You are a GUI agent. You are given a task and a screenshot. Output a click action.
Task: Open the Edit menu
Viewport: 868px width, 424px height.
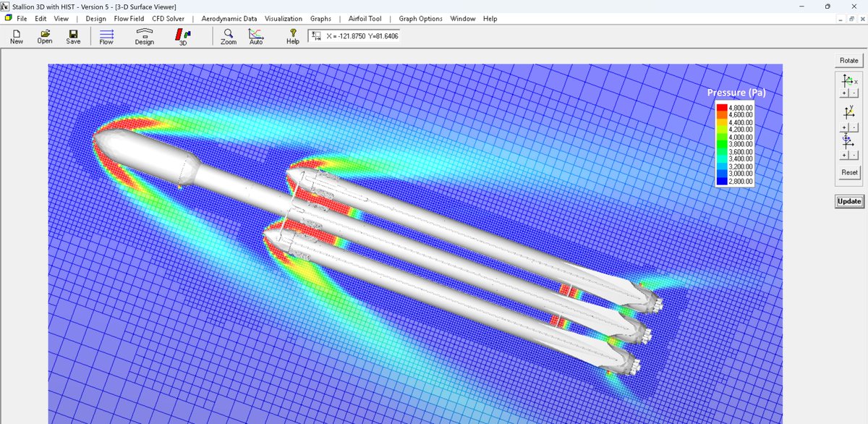pos(41,18)
